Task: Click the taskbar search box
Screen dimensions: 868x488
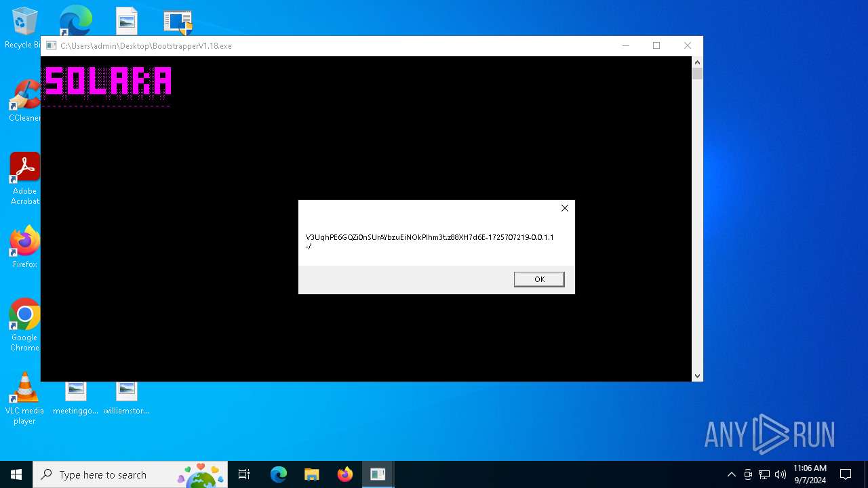Action: coord(130,474)
